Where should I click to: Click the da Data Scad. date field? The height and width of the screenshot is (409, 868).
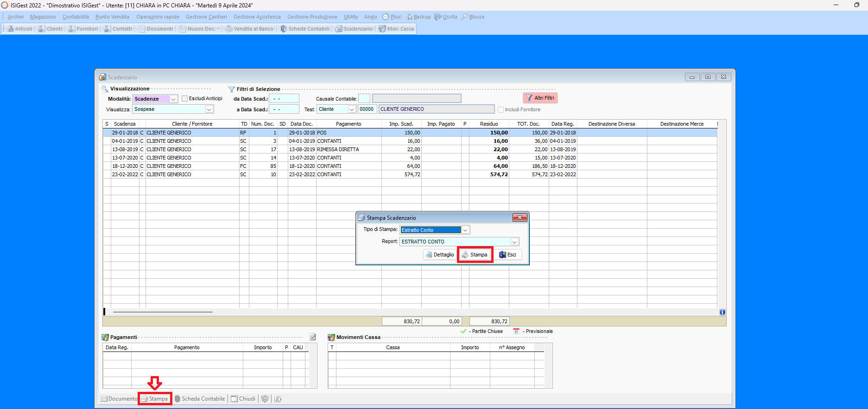click(284, 99)
